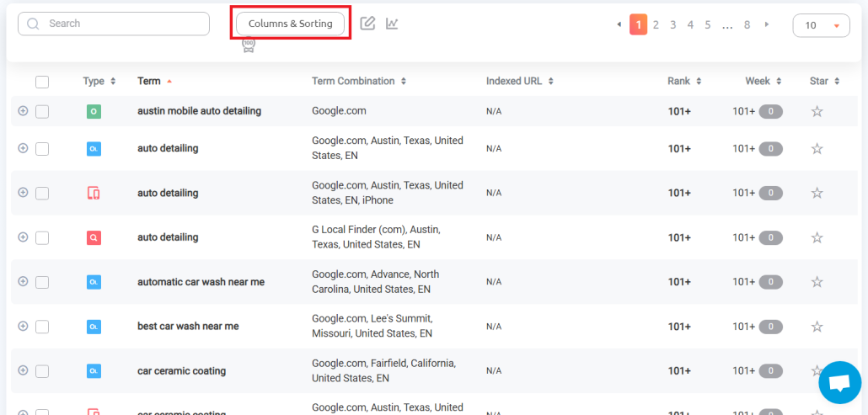Click Google.com combination for austin mobile row
The image size is (868, 415).
[x=339, y=110]
